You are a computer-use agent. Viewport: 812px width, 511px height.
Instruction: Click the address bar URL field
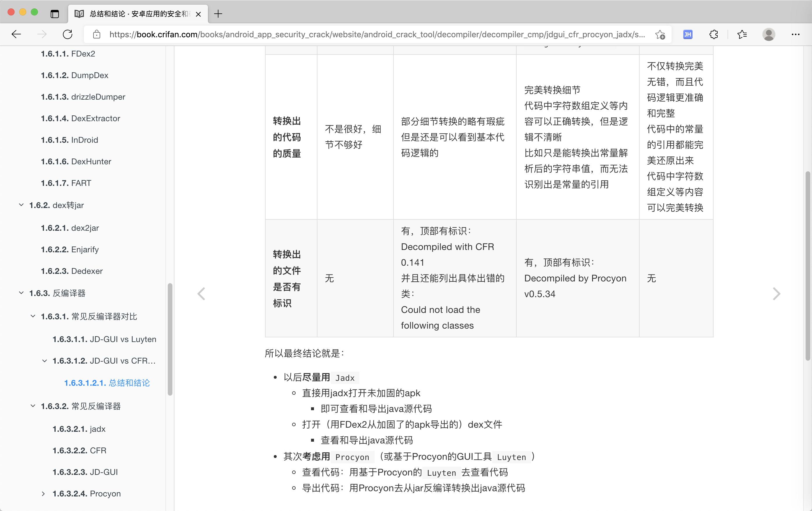click(x=377, y=34)
